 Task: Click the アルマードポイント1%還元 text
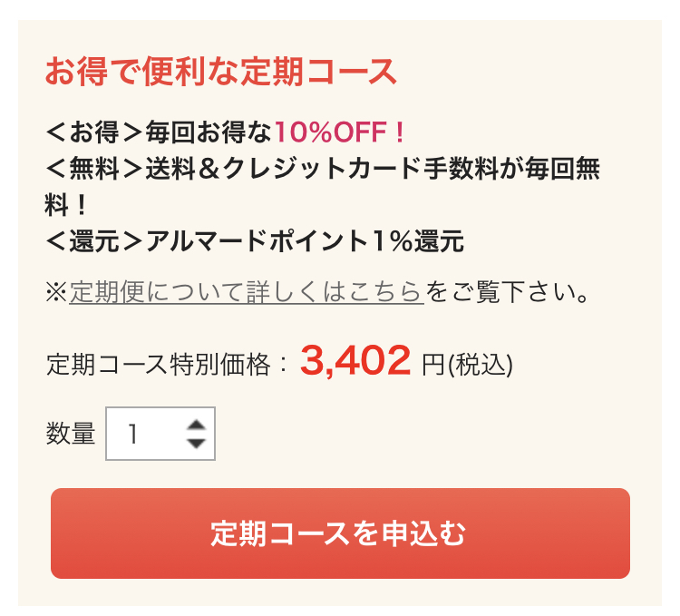pos(305,241)
